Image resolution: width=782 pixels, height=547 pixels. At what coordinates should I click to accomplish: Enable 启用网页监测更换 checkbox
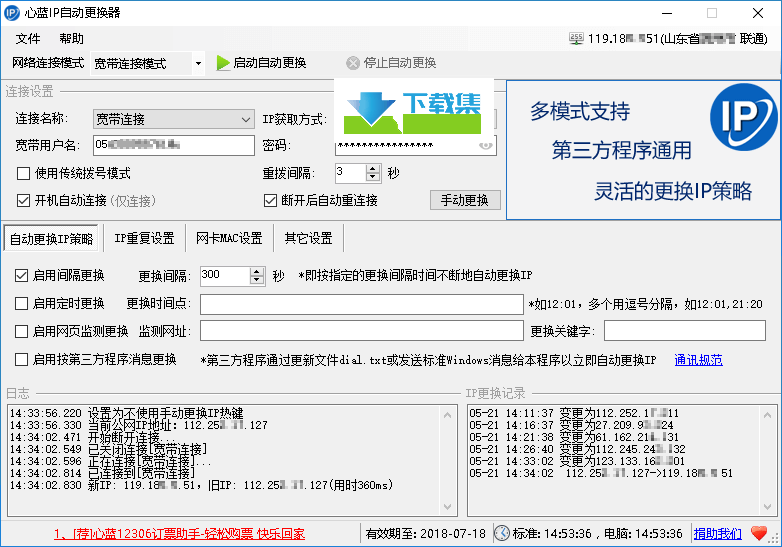pyautogui.click(x=21, y=331)
